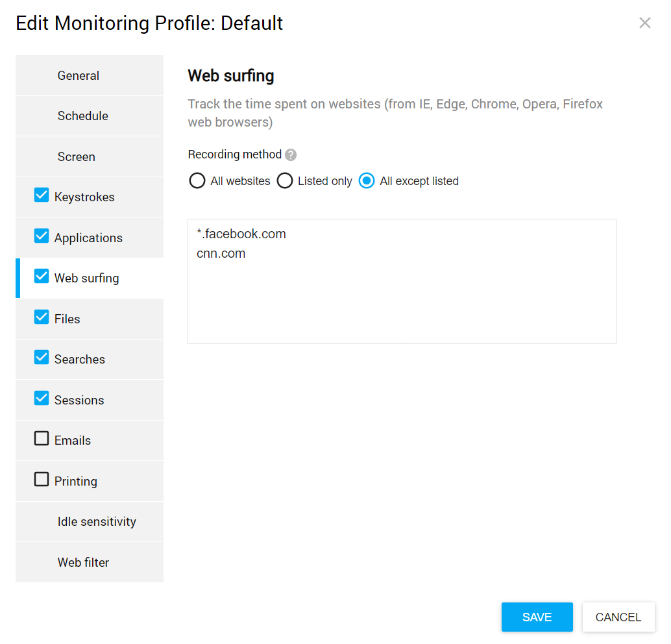The height and width of the screenshot is (644, 671).
Task: Click inside the website list text area
Action: [x=402, y=292]
